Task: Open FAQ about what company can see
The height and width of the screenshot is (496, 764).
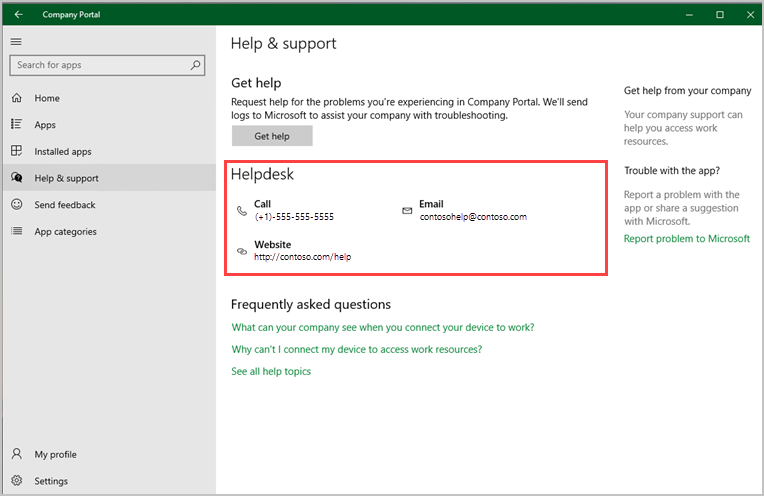Action: [383, 327]
